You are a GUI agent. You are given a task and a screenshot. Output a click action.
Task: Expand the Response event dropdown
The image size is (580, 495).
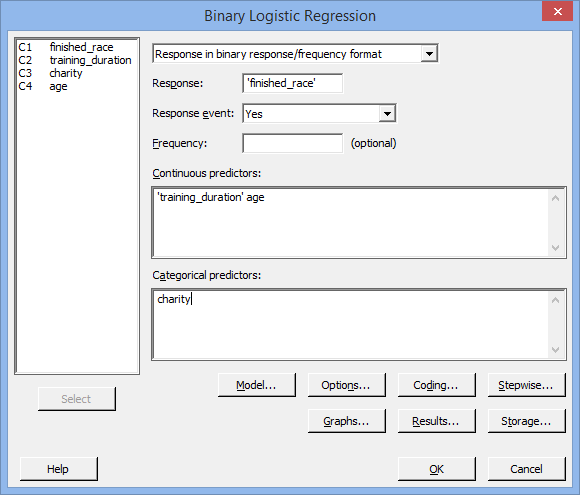[x=387, y=114]
